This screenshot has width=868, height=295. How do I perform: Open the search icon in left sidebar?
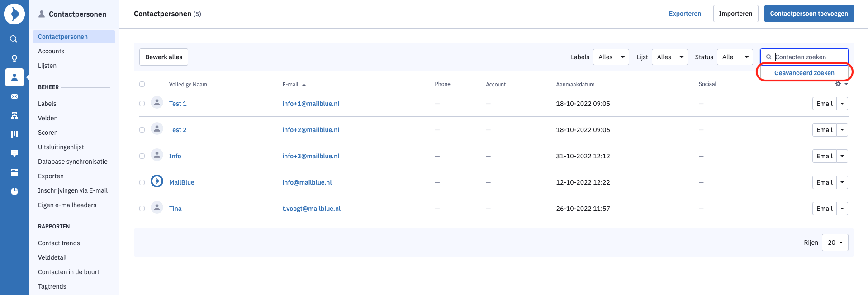coord(14,39)
